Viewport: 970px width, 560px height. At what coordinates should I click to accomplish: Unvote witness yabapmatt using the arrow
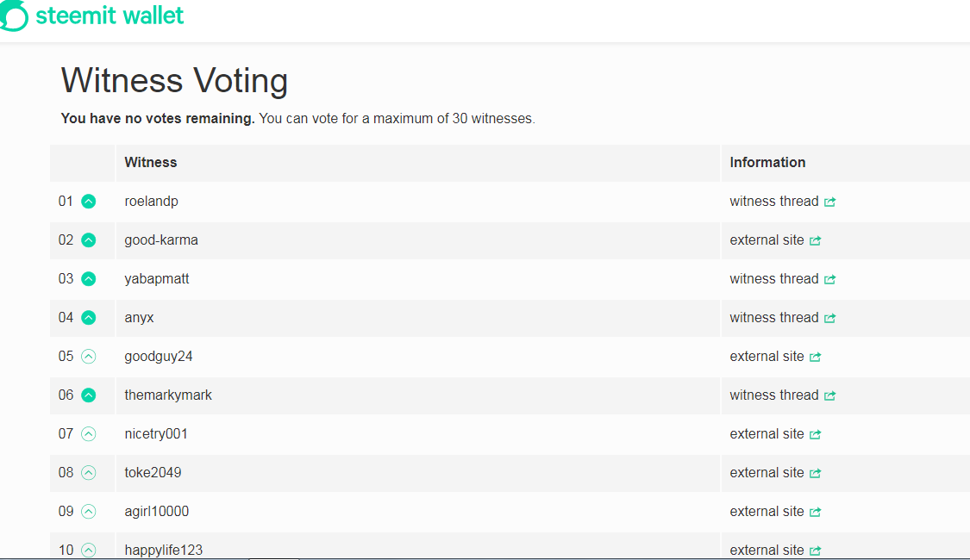pos(88,279)
